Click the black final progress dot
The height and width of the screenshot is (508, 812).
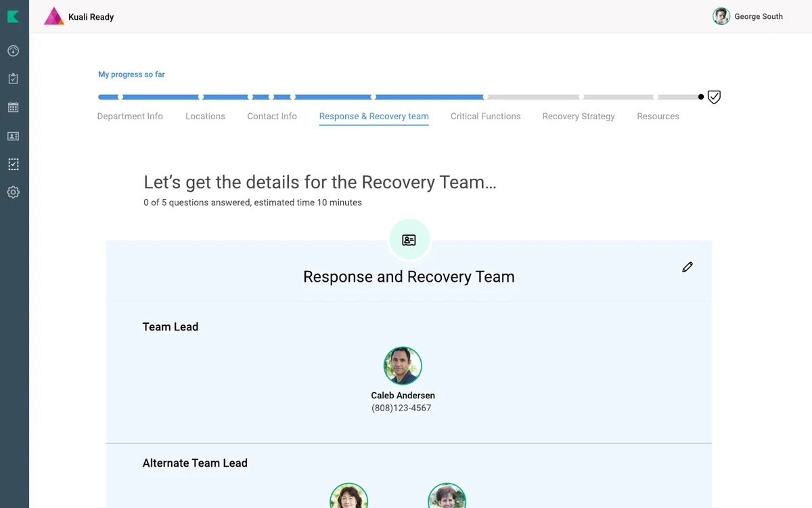click(x=701, y=97)
